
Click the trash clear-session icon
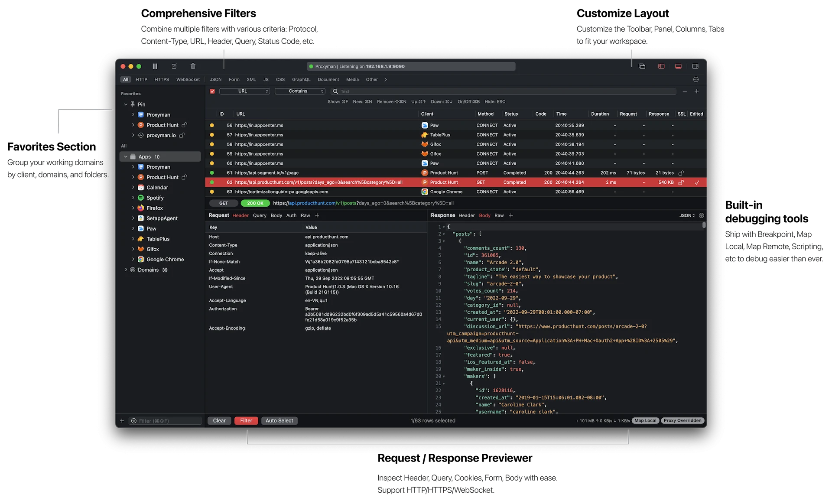tap(193, 66)
